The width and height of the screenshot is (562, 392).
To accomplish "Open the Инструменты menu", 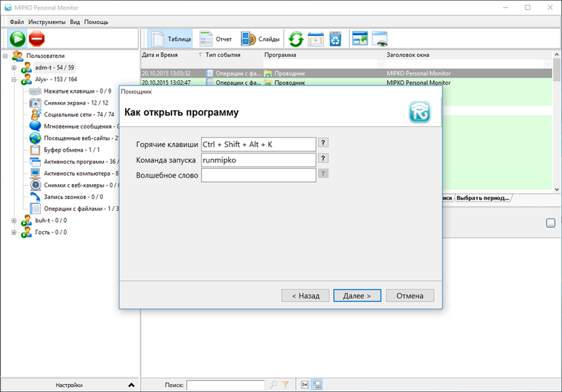I will tap(47, 22).
